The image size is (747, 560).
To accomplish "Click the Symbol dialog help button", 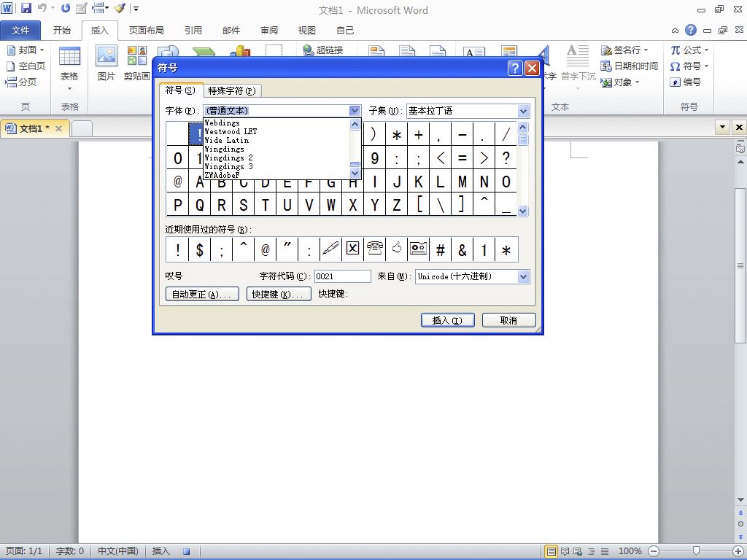I will [515, 68].
